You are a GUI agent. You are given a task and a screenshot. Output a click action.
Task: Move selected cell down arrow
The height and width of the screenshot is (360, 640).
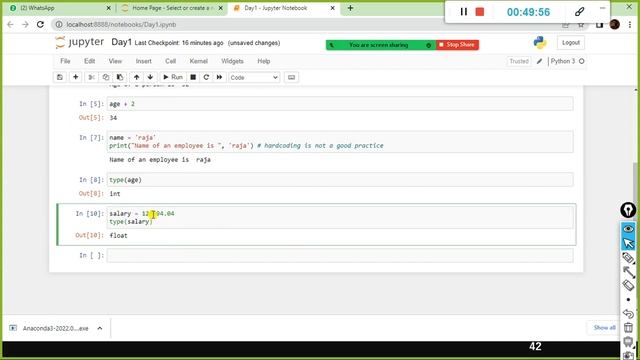pos(150,77)
